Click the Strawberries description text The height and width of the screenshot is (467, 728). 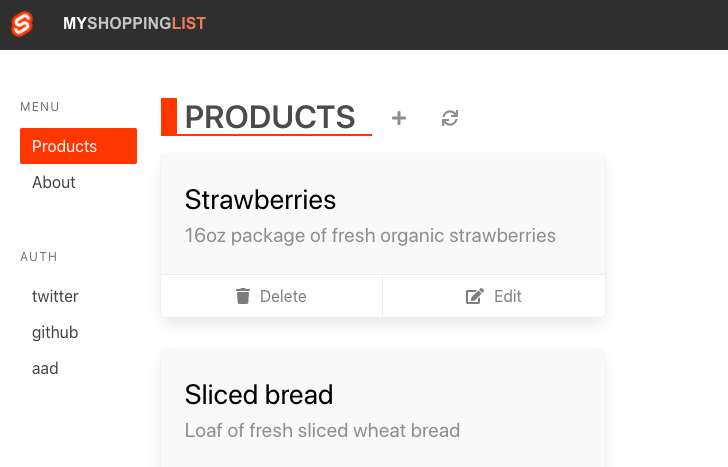coord(370,236)
